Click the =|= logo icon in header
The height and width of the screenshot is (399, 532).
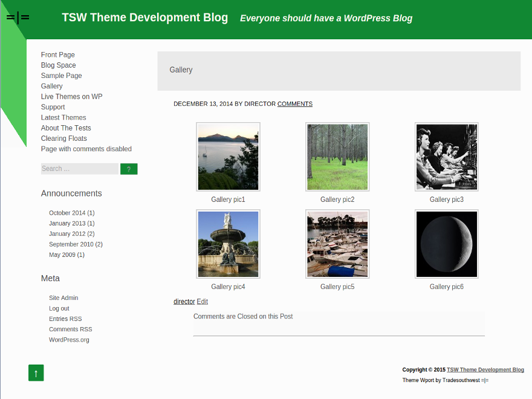tap(18, 18)
